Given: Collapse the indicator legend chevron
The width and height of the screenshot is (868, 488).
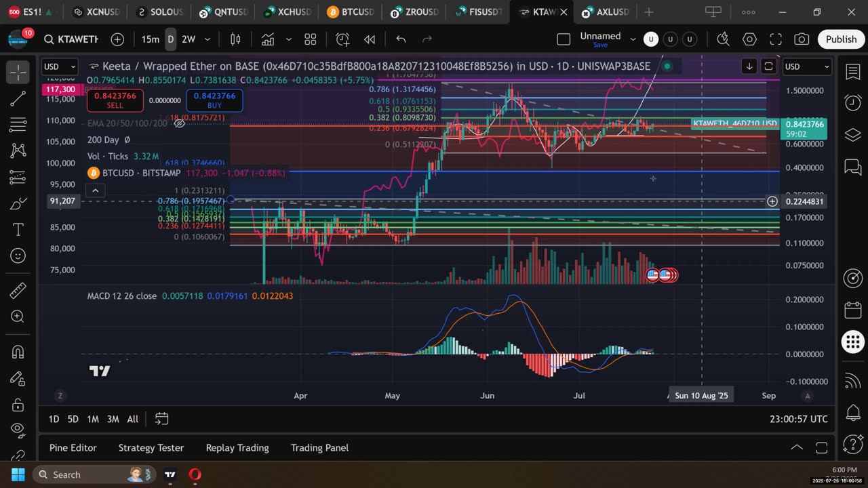Looking at the screenshot, I should coord(95,190).
